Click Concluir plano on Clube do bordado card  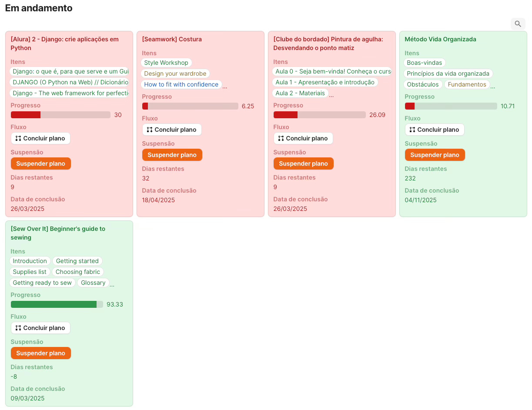(x=303, y=138)
